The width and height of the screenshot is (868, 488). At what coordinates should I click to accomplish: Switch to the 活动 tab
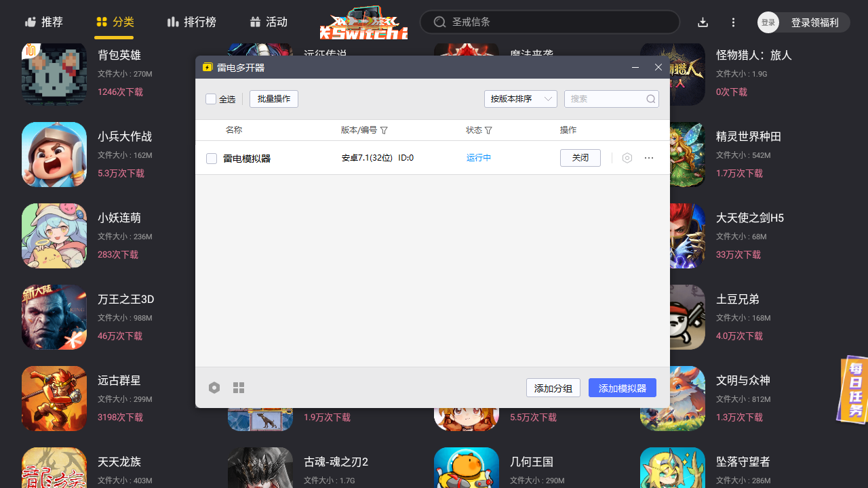pos(269,22)
